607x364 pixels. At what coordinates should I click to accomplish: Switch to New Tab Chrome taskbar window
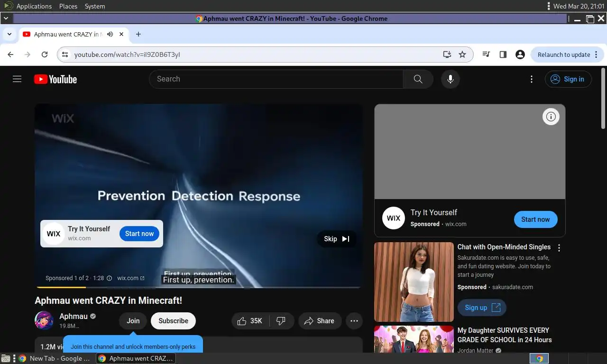coord(55,358)
